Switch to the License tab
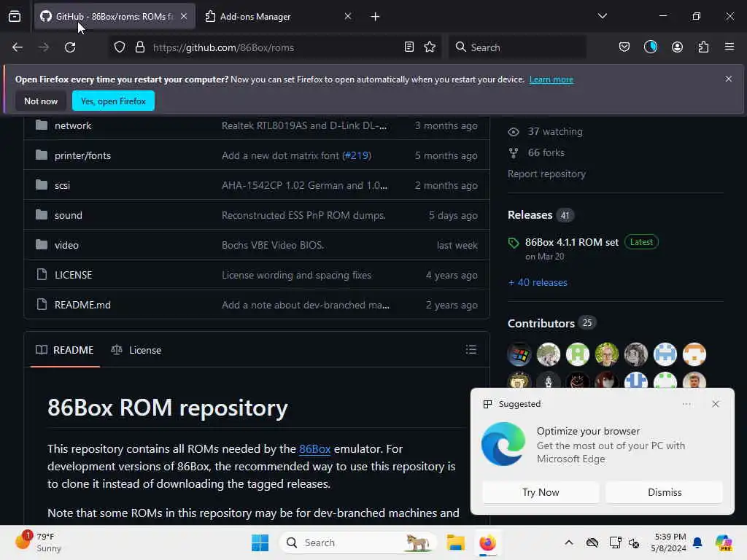 tap(136, 350)
